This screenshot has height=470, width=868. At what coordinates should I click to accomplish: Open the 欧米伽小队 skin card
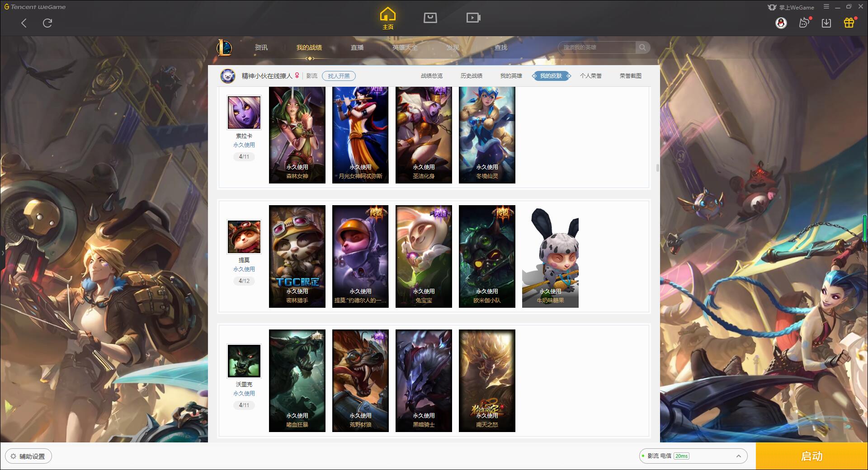point(487,256)
